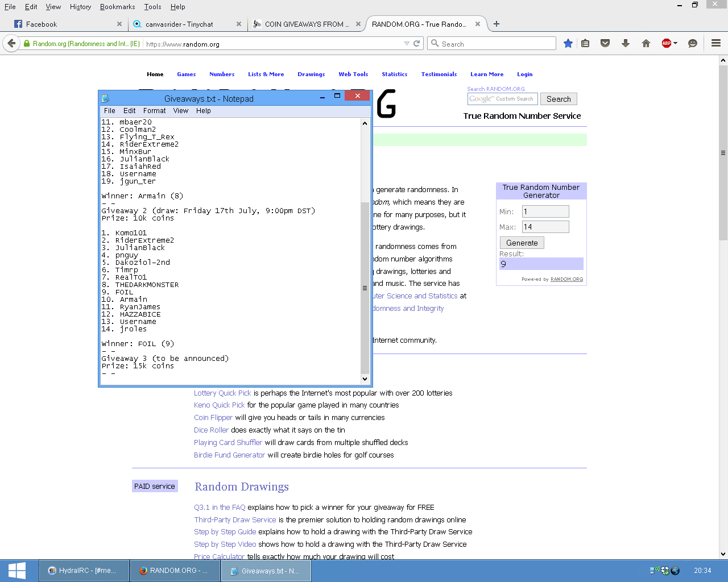
Task: Open the Adblock Plus icon
Action: click(667, 43)
